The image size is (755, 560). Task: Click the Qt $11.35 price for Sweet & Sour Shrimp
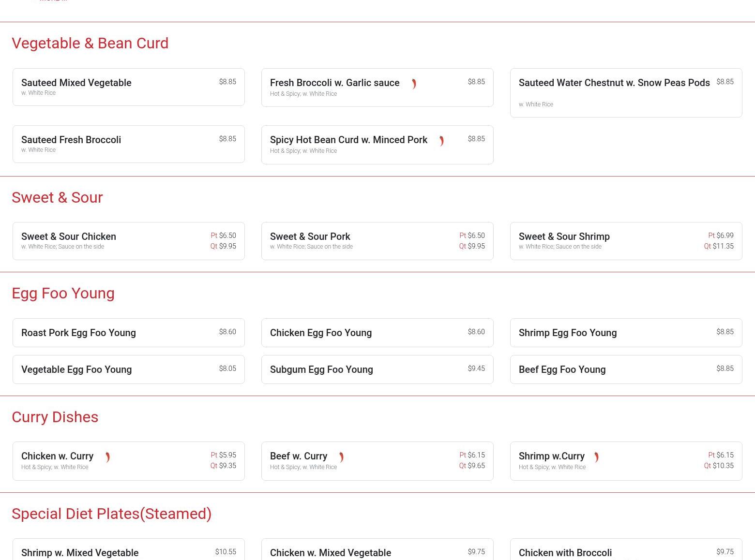click(719, 246)
